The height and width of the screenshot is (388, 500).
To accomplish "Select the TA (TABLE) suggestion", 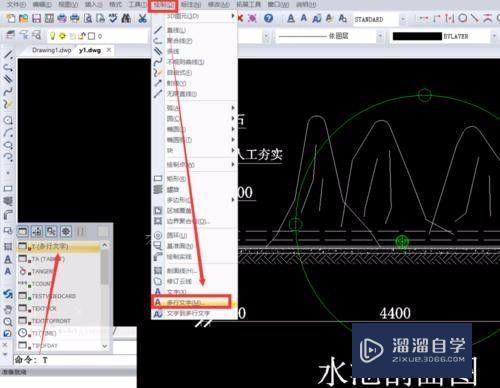I will (59, 259).
